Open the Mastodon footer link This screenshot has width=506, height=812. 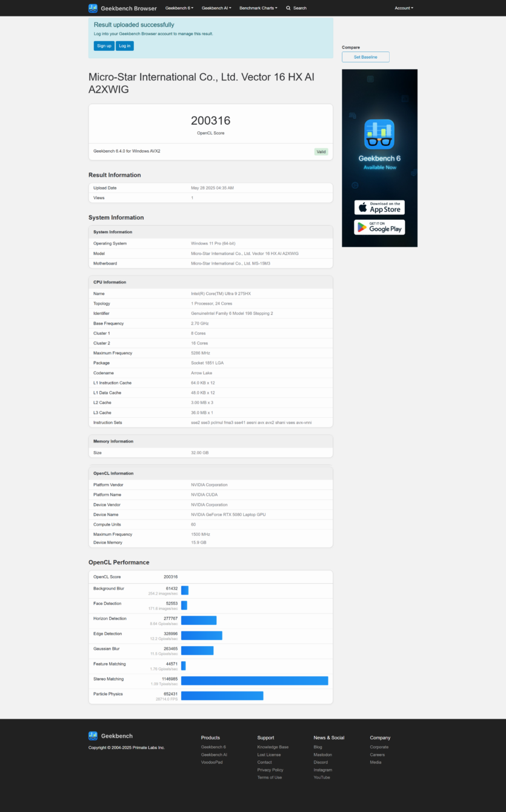[x=323, y=754]
